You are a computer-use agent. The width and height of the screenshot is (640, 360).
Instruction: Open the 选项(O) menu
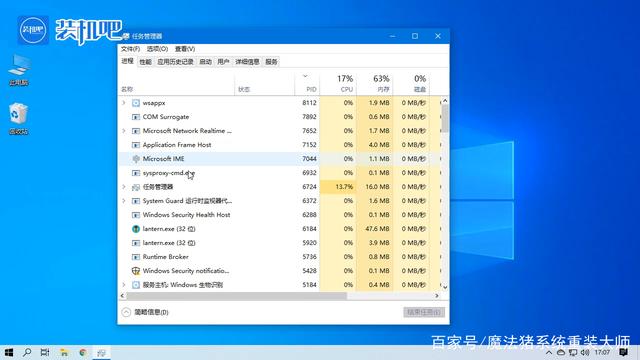157,49
